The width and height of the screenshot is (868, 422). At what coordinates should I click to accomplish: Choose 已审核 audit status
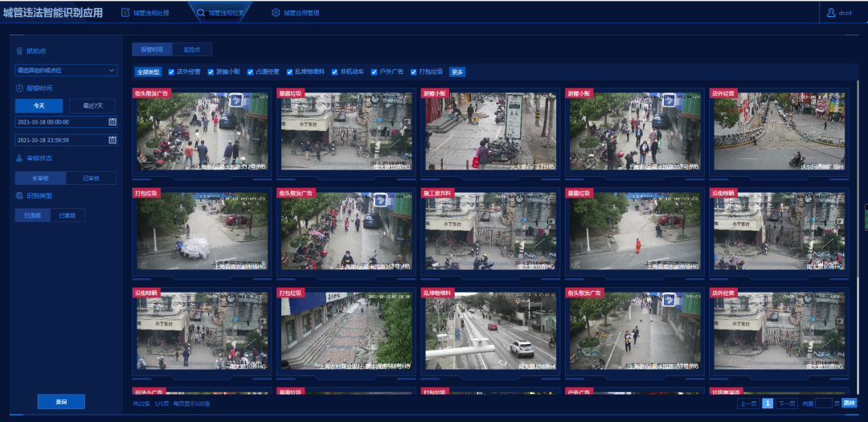(x=91, y=178)
